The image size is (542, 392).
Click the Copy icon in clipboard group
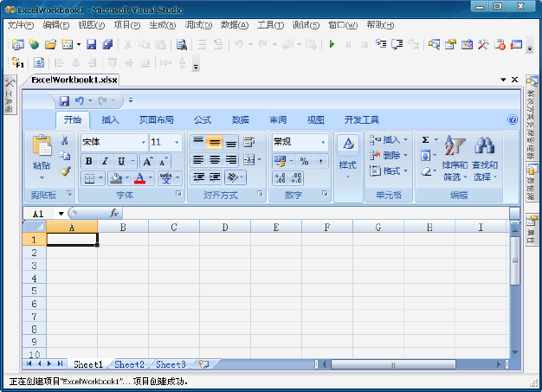click(x=65, y=156)
